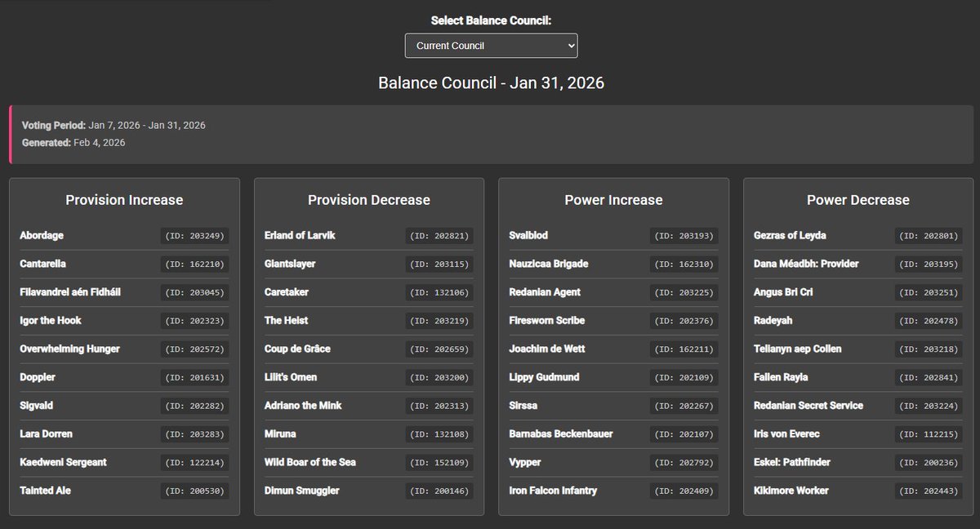The image size is (980, 529).
Task: Click the "Provision Increase" column header
Action: pos(124,199)
